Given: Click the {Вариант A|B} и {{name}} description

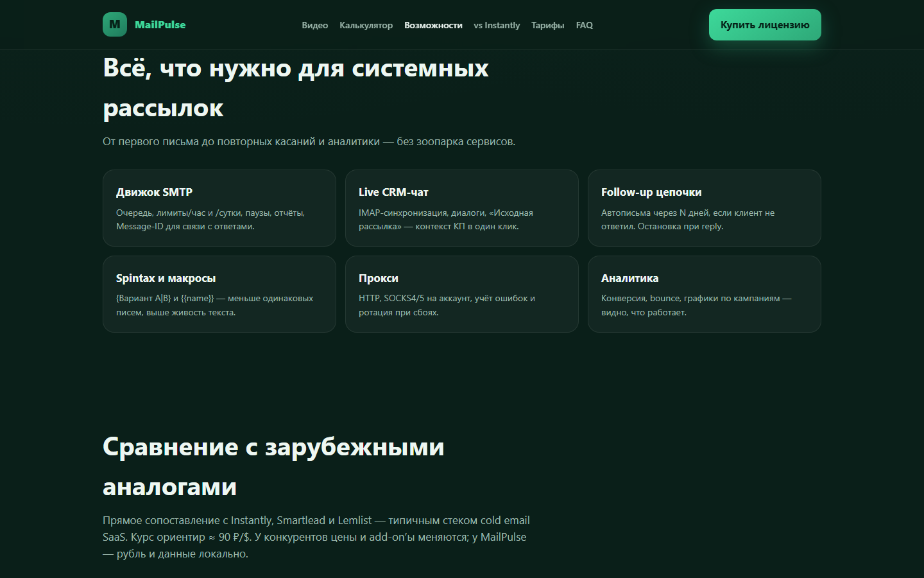Looking at the screenshot, I should pyautogui.click(x=214, y=305).
